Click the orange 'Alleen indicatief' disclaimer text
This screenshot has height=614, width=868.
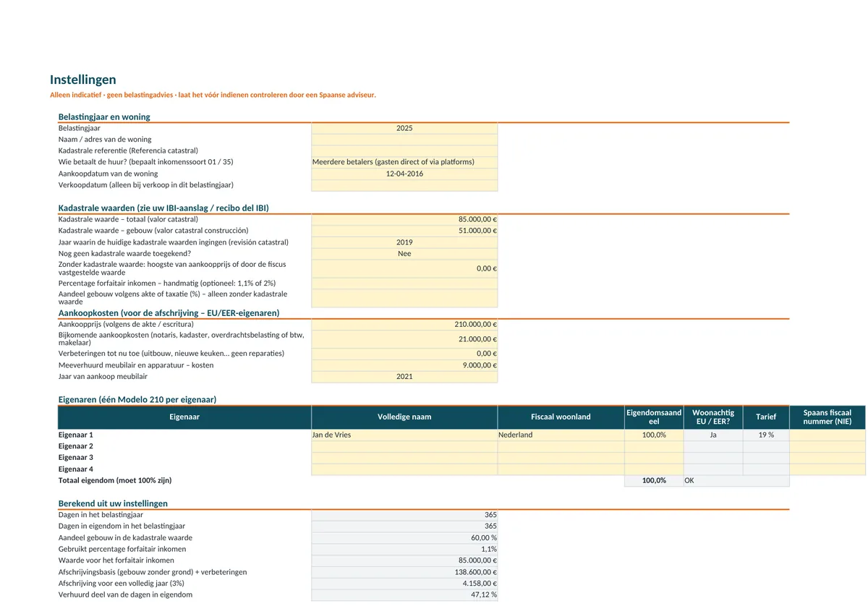point(213,95)
